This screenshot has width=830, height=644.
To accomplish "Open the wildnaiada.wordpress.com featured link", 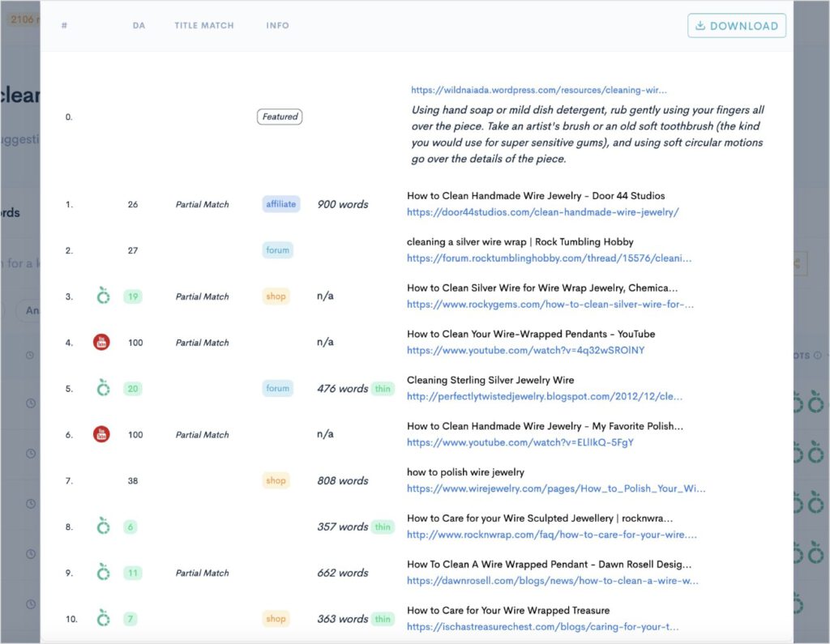I will click(x=539, y=91).
